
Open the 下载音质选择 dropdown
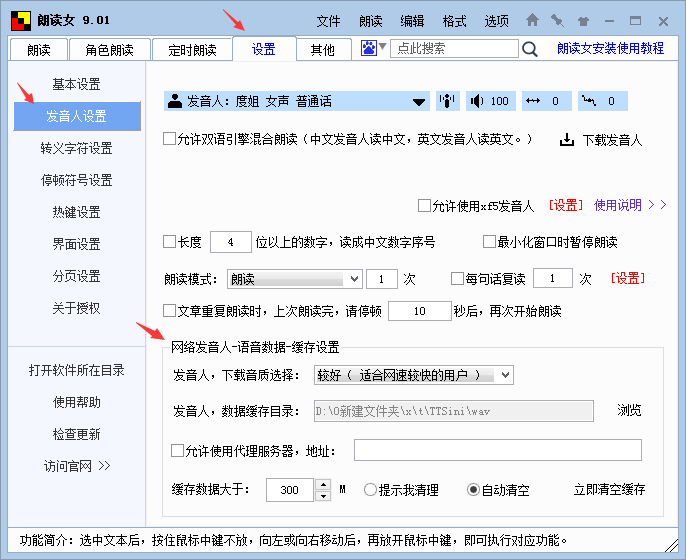pyautogui.click(x=413, y=375)
